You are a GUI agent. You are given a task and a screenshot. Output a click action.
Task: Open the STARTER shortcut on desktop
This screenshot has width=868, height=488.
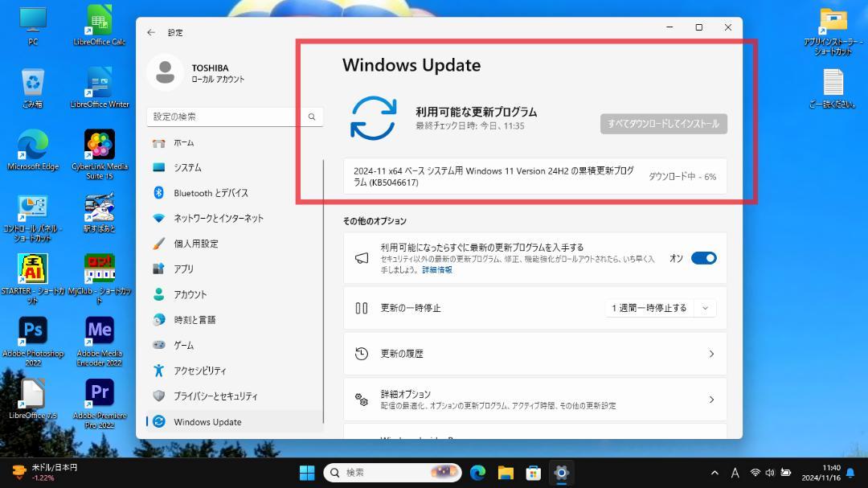click(33, 279)
